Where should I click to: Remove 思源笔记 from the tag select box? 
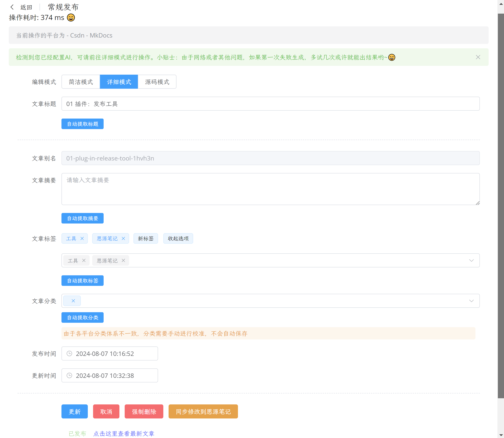[123, 260]
